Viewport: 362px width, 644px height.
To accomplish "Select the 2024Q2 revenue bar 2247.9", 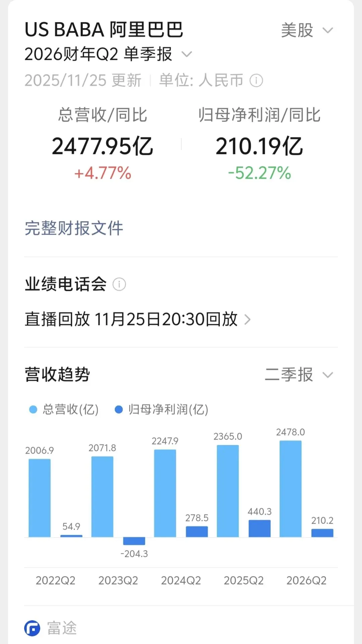I will (165, 493).
